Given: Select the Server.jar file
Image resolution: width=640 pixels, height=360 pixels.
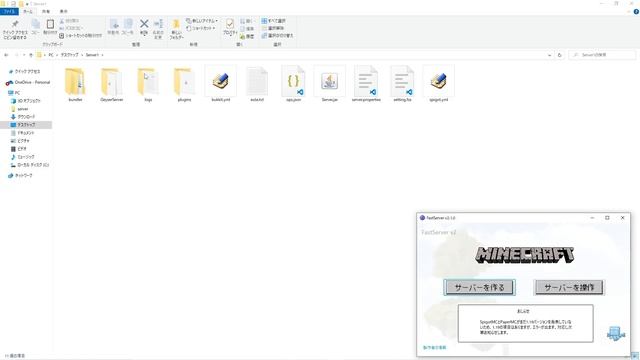Looking at the screenshot, I should (x=330, y=84).
